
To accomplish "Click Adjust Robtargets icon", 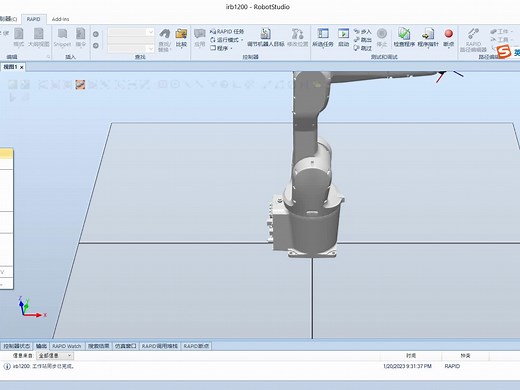I will click(x=266, y=37).
